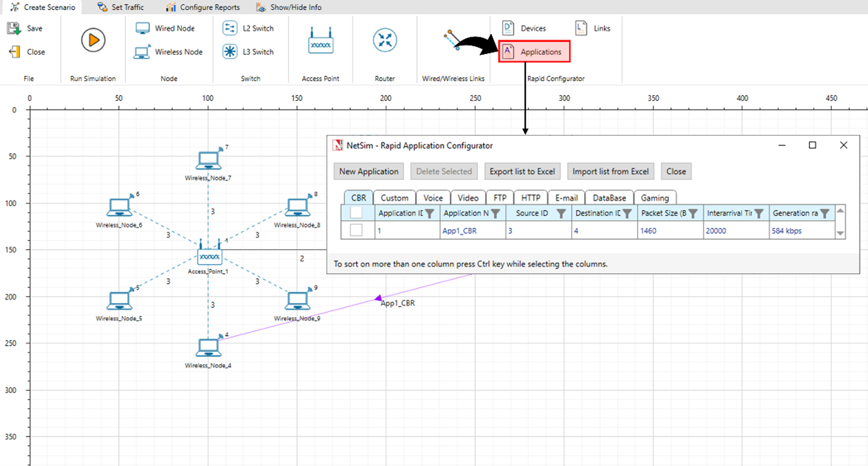Choose the L2 Switch icon
Image resolution: width=868 pixels, height=466 pixels.
(x=230, y=29)
